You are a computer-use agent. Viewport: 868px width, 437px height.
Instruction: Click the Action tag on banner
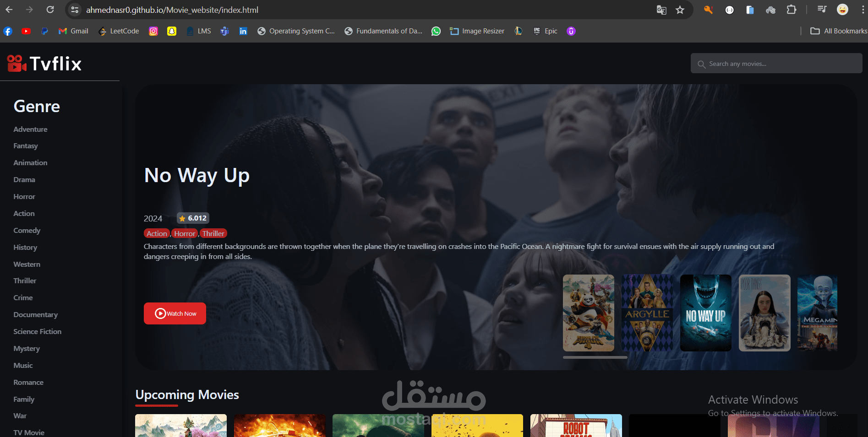(157, 233)
